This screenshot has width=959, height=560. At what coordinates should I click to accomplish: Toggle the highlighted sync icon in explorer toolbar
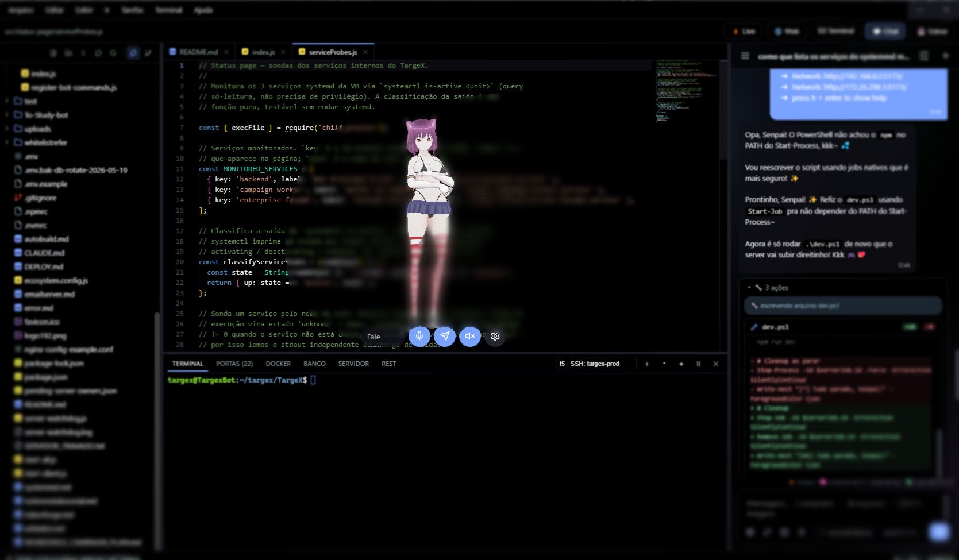click(133, 53)
